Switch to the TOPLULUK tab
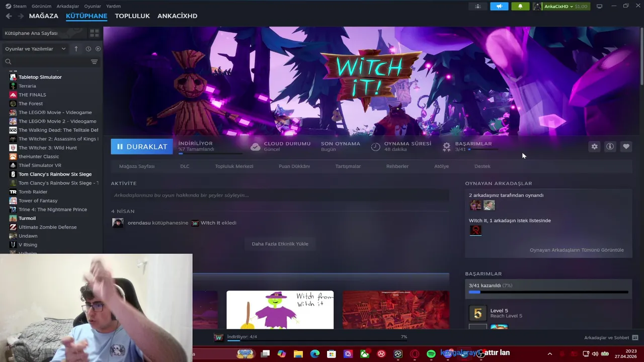 click(x=132, y=16)
